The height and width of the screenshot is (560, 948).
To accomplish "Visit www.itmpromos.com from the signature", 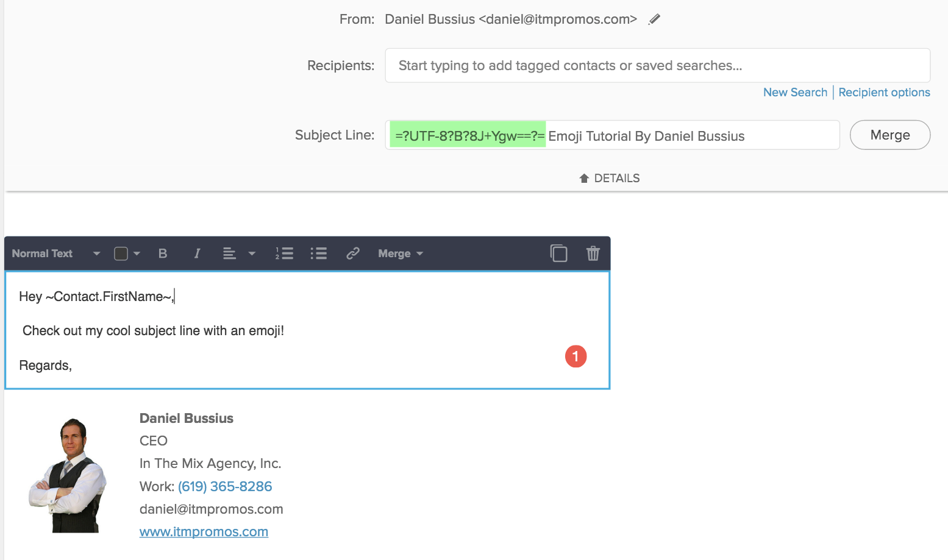I will pyautogui.click(x=204, y=531).
